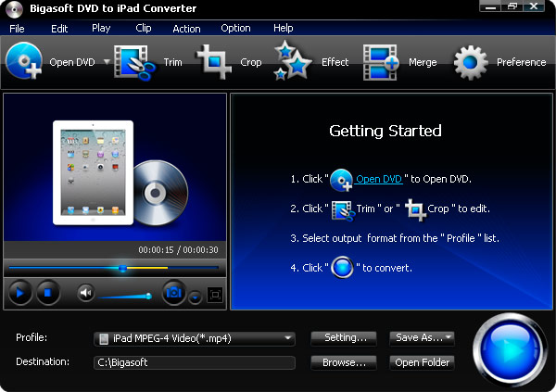Click the blue convert icon in step 4
Screen dimensions: 556x392
pyautogui.click(x=342, y=267)
